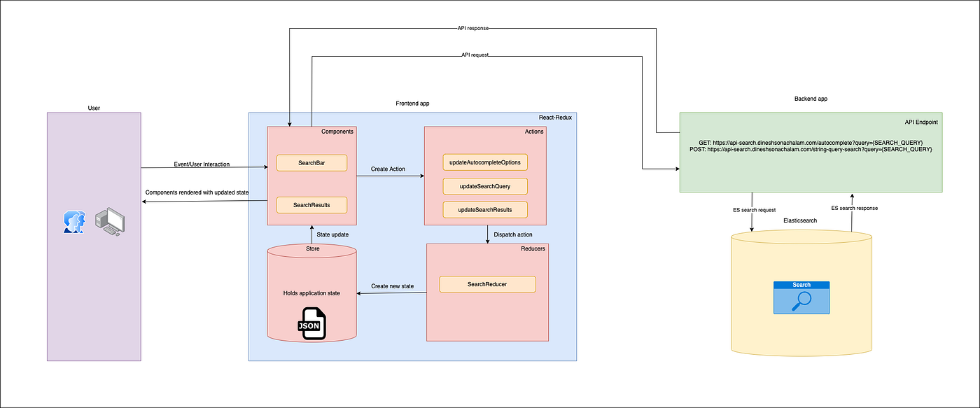Select the SearchBar component box
Image resolution: width=980 pixels, height=408 pixels.
coord(311,163)
